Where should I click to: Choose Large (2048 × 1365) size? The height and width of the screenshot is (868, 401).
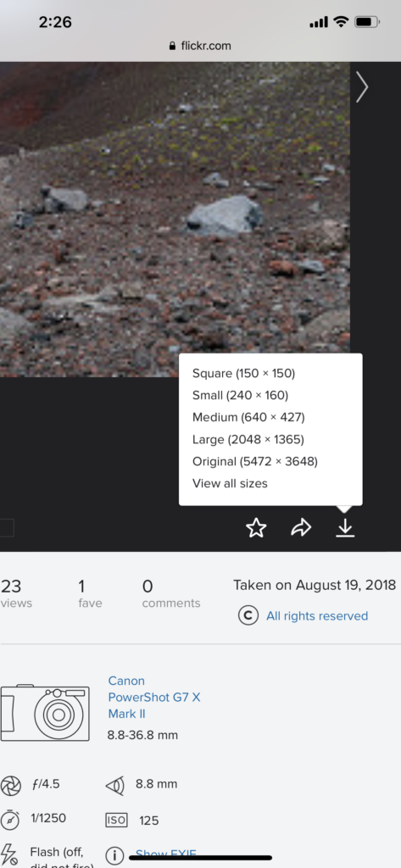pos(248,440)
